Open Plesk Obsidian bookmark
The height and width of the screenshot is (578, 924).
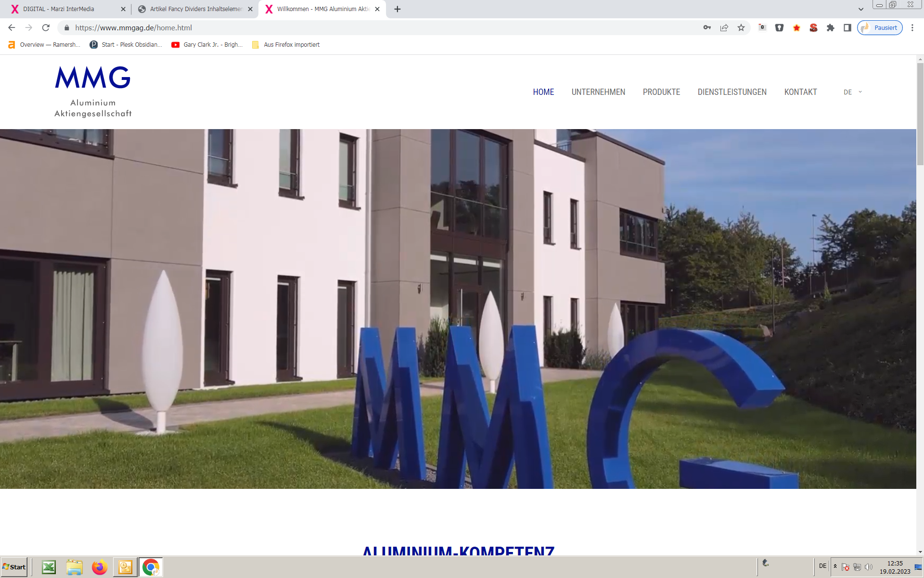click(126, 45)
